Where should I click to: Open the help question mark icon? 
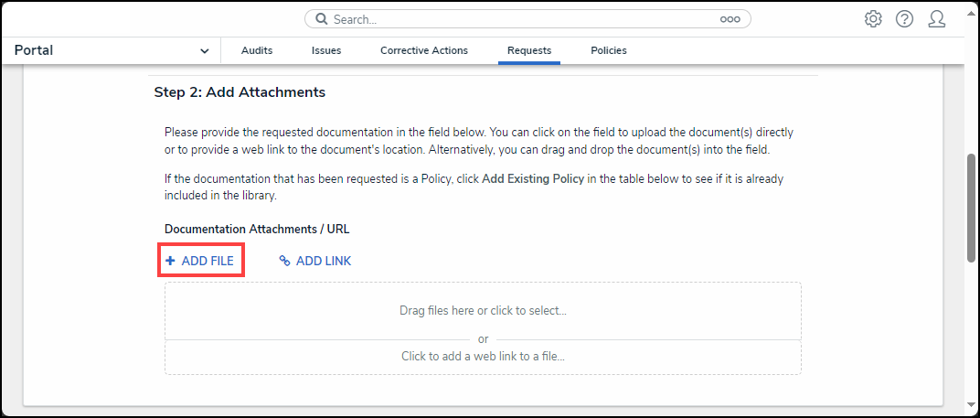coord(904,19)
